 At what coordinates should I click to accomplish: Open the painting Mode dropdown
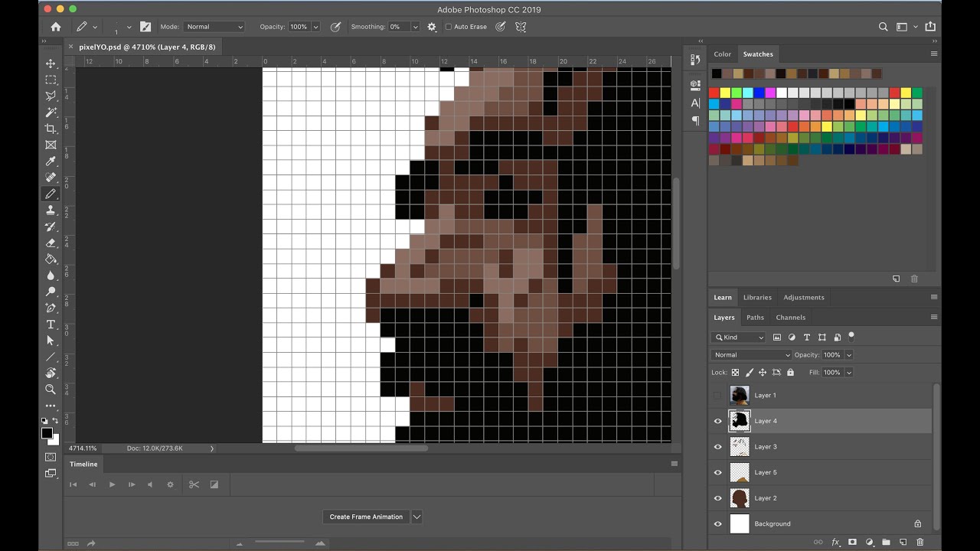click(214, 27)
